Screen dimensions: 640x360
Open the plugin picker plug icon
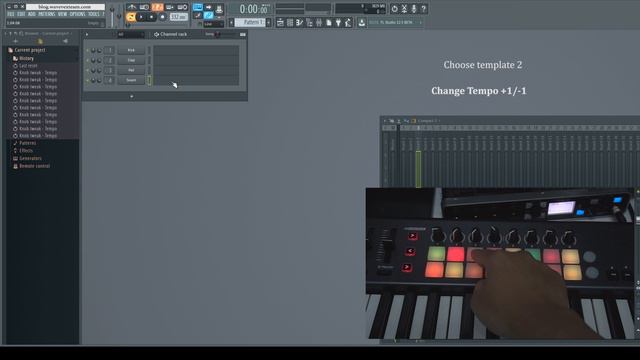point(338,22)
